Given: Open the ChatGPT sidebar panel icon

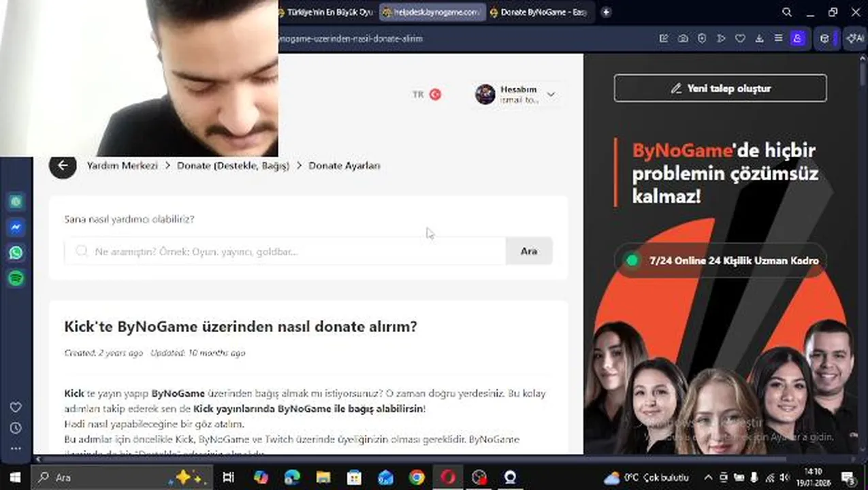Looking at the screenshot, I should [x=16, y=201].
